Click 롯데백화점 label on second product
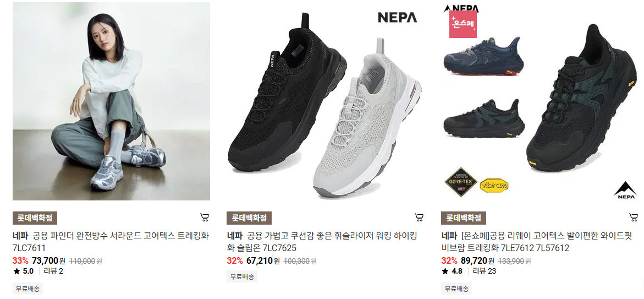The height and width of the screenshot is (299, 644). click(x=249, y=218)
